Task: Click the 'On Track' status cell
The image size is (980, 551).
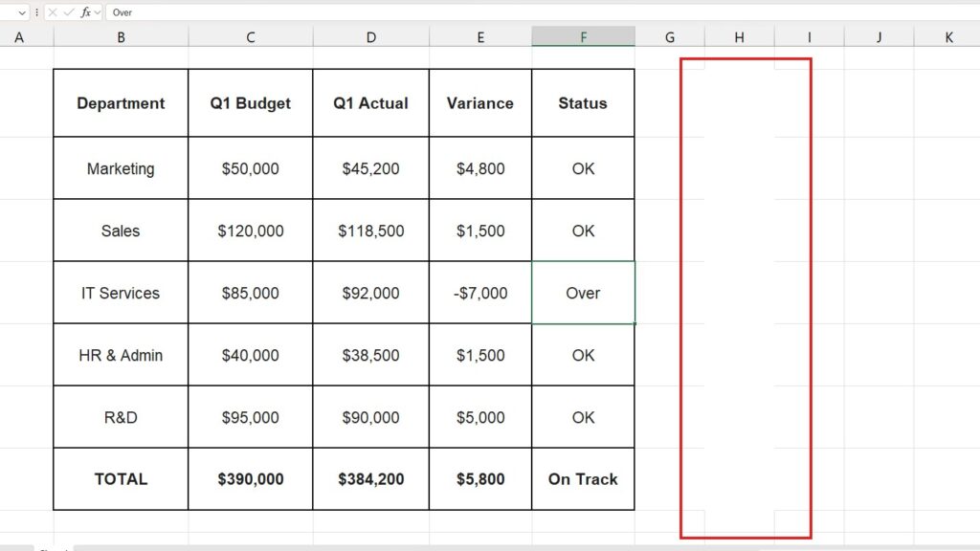Action: click(584, 479)
